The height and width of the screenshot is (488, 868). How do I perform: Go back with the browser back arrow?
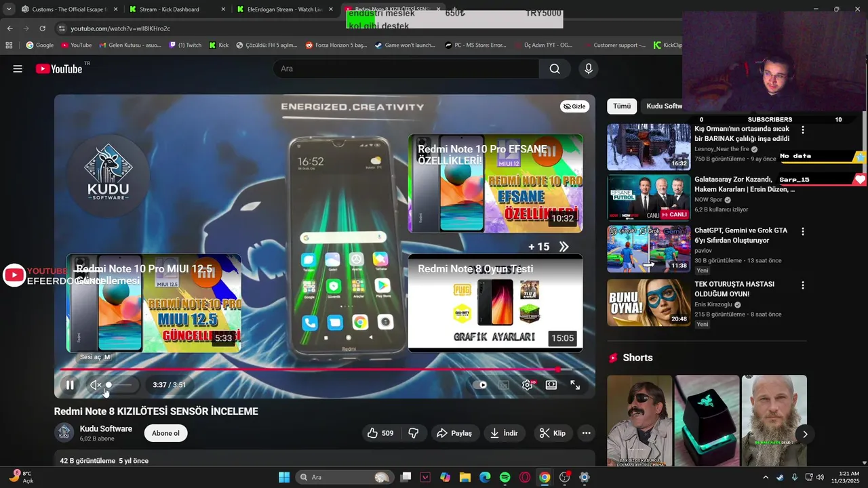[9, 28]
